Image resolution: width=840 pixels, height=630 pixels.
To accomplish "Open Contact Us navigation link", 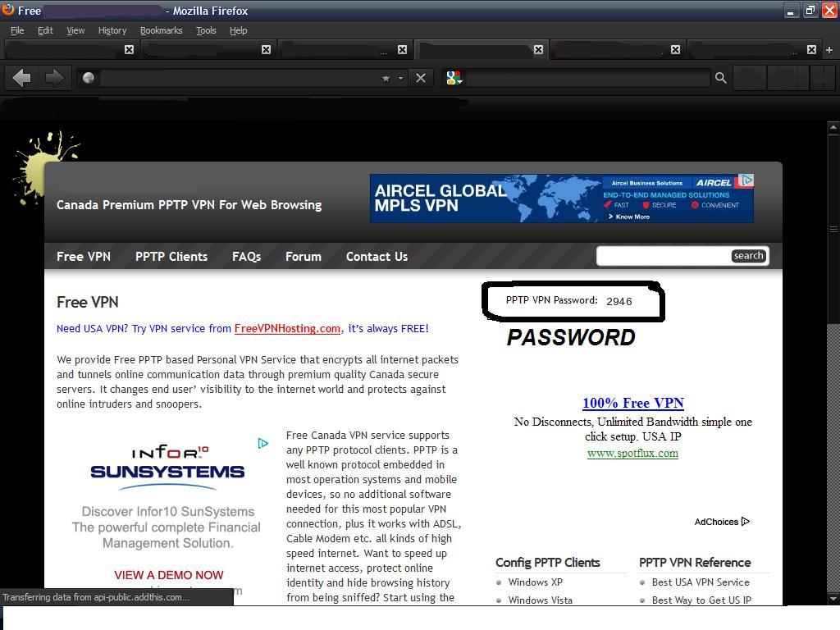I will pyautogui.click(x=377, y=257).
